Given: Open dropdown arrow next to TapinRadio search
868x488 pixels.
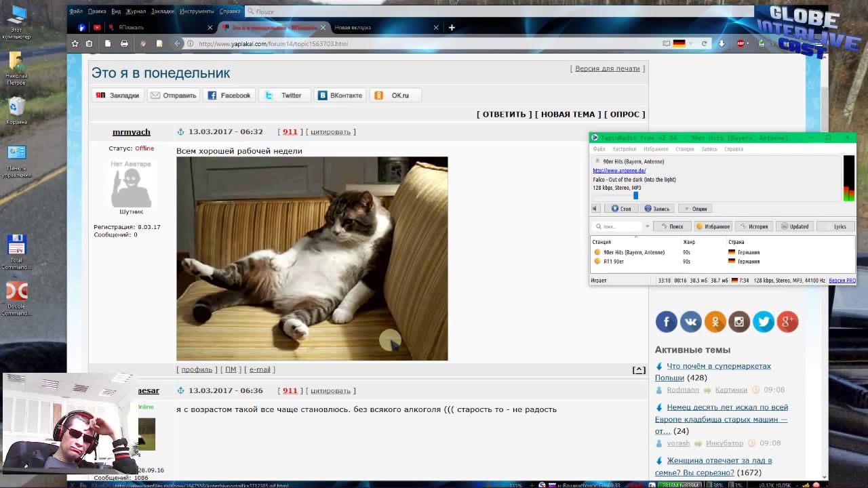Looking at the screenshot, I should click(x=647, y=226).
